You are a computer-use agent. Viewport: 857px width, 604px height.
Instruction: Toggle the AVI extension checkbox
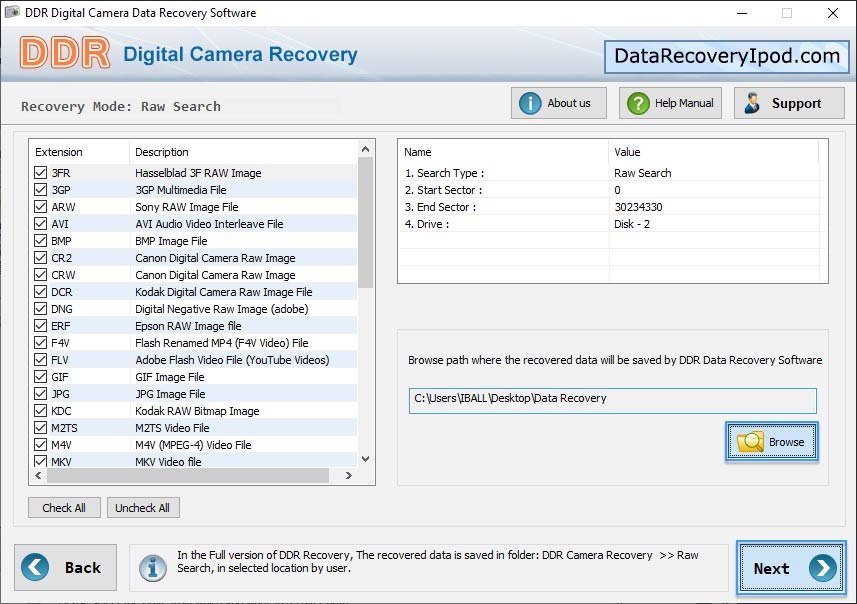(x=40, y=224)
